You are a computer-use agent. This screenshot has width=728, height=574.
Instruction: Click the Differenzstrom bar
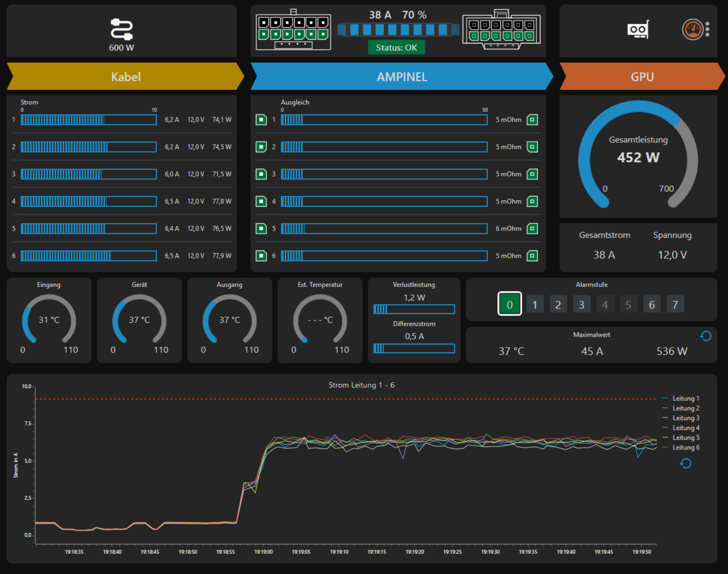(x=414, y=348)
